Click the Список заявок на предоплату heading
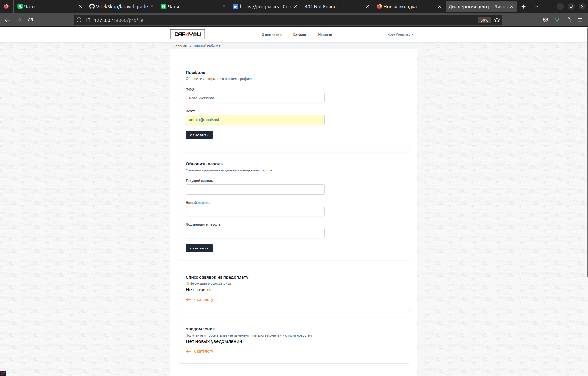This screenshot has height=376, width=588. click(217, 277)
